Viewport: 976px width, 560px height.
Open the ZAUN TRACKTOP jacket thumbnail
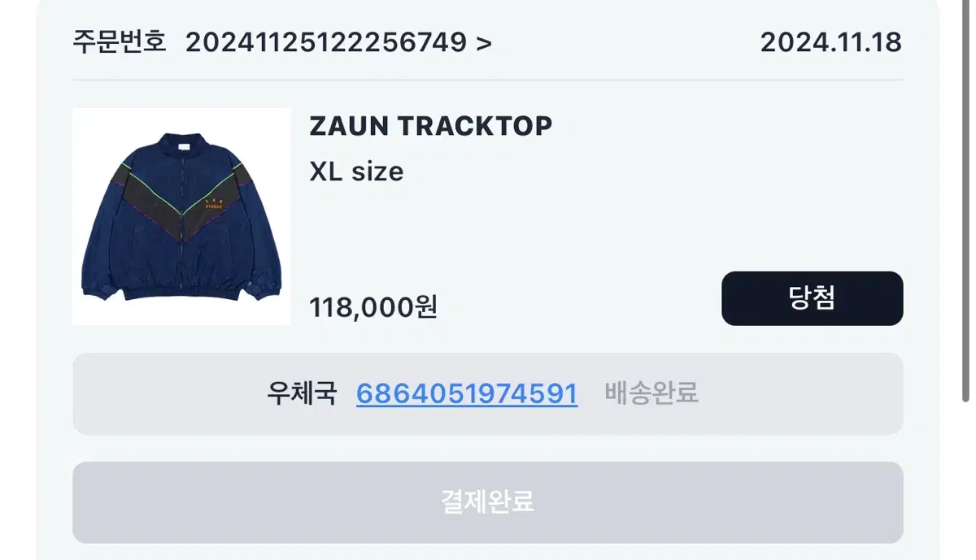click(x=181, y=217)
